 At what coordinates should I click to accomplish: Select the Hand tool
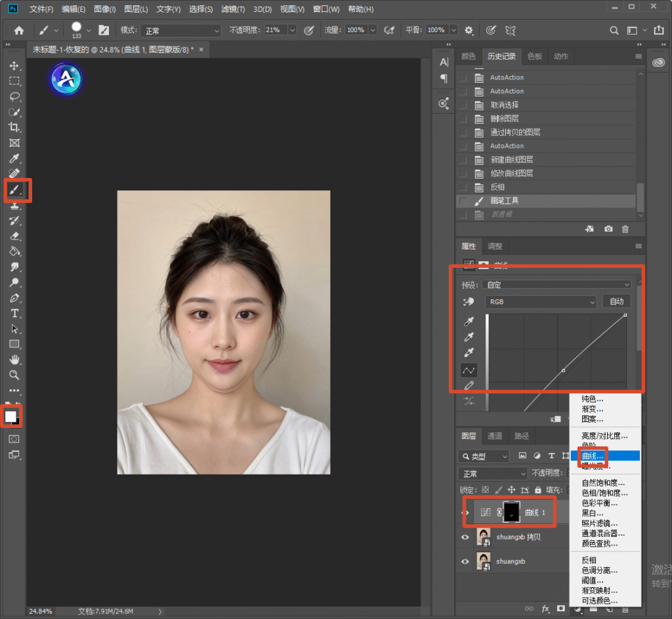(x=14, y=360)
